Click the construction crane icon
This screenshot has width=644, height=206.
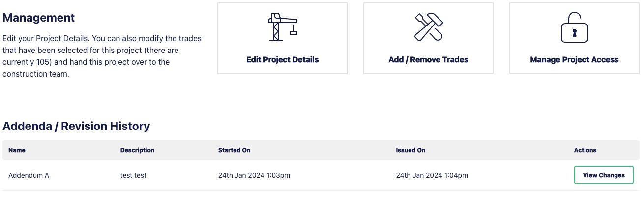[x=282, y=27]
